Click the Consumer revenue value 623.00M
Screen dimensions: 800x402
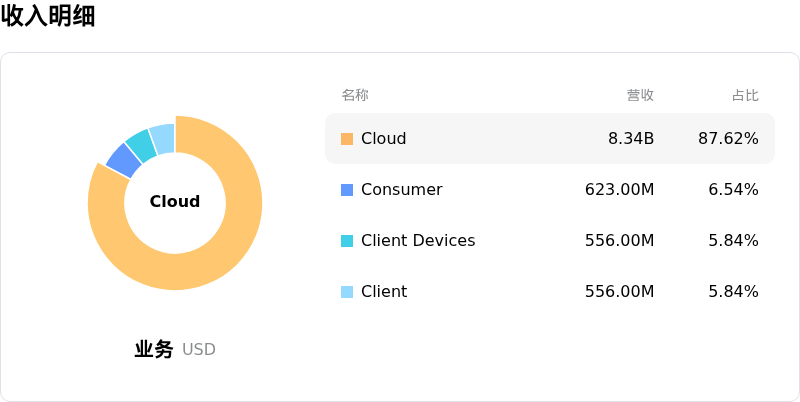pyautogui.click(x=619, y=190)
